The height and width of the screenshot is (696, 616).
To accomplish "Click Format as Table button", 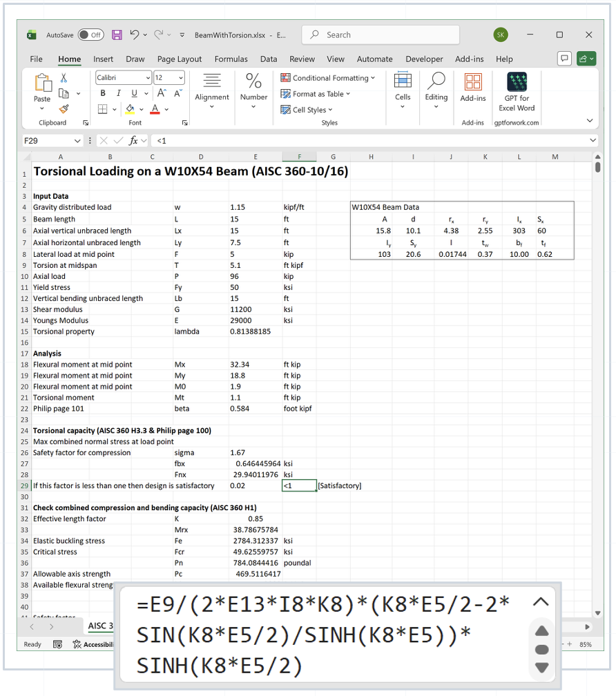I will point(316,94).
